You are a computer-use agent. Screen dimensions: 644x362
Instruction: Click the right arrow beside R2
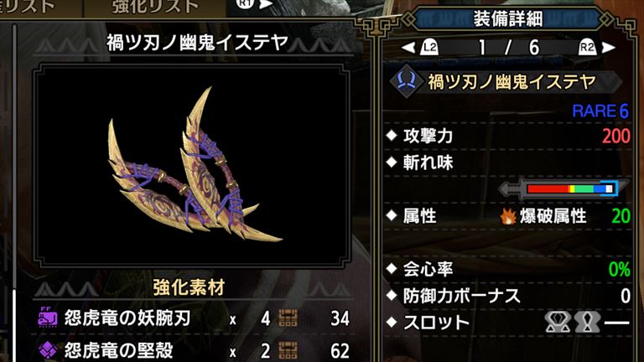[x=608, y=48]
